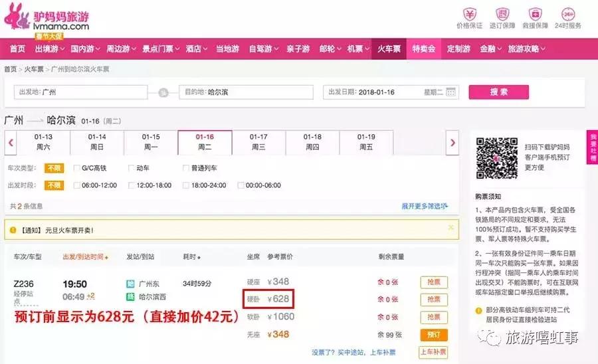The width and height of the screenshot is (598, 364).
Task: Select the 01-13 周六 date tab
Action: 43,142
